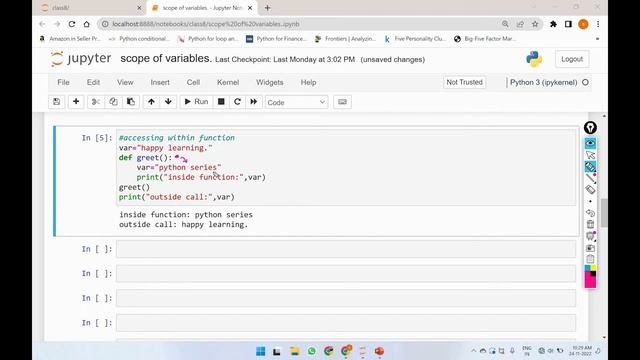Click second empty code cell input
The width and height of the screenshot is (640, 360).
coord(346,273)
